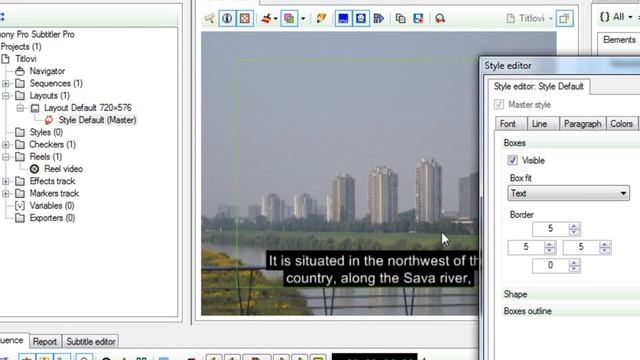This screenshot has height=360, width=640.
Task: Switch to the Paragraph tab in Style editor
Action: point(582,124)
